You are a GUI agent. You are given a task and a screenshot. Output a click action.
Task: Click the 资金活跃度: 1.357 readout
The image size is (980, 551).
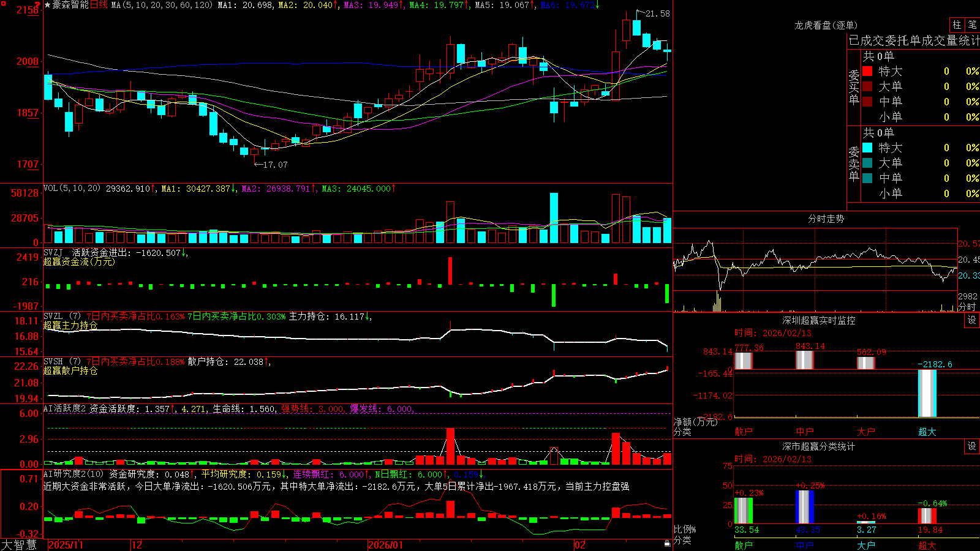(x=129, y=408)
